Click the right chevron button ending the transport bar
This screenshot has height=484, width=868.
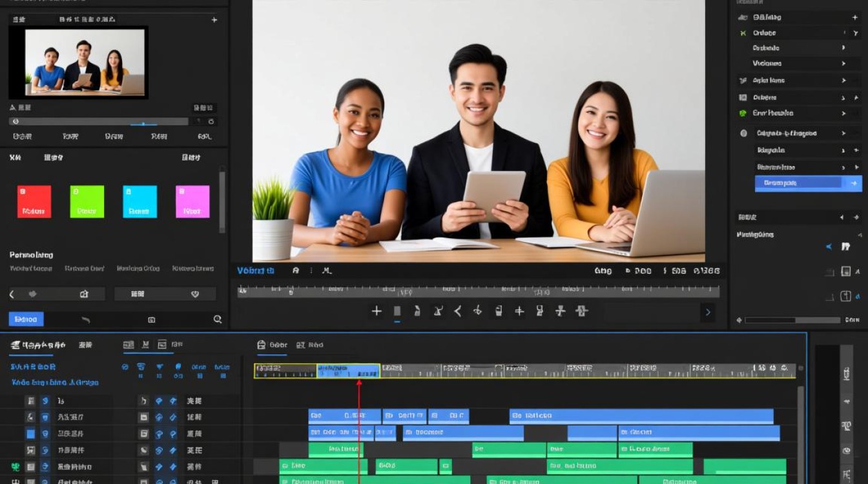tap(708, 312)
